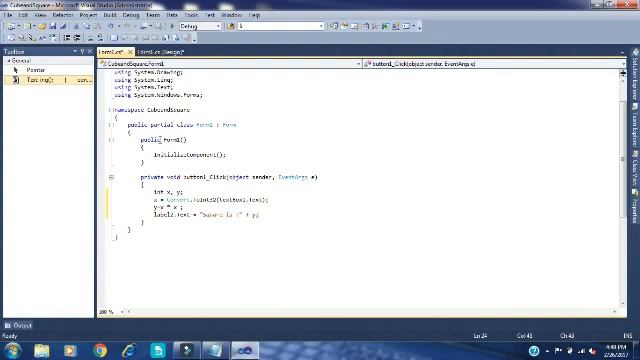Open the Debug menu
The image size is (640, 360).
131,15
